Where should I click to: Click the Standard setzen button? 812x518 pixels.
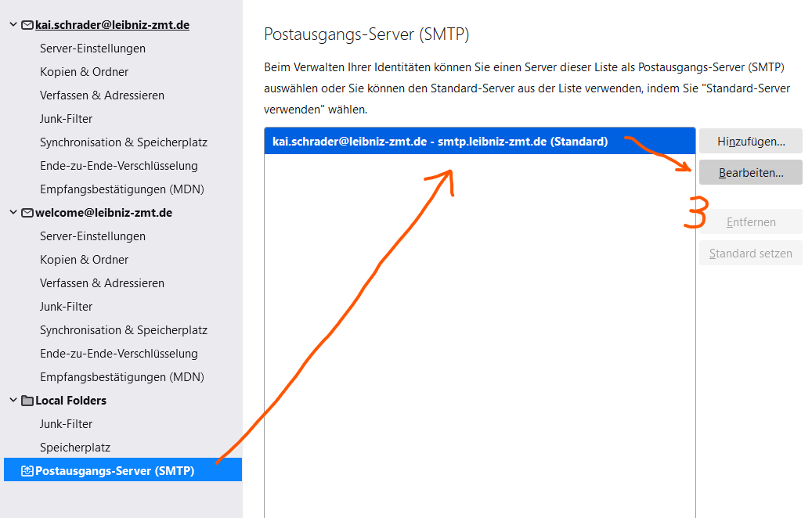point(750,254)
